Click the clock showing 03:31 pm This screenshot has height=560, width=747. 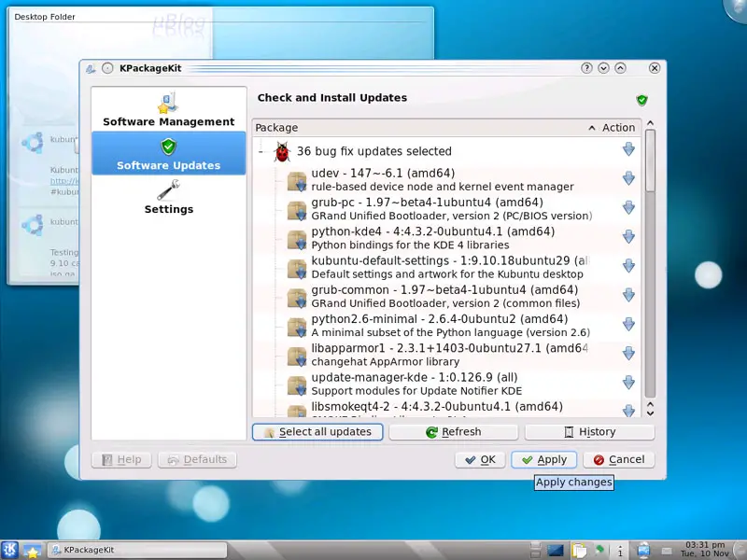coord(705,550)
